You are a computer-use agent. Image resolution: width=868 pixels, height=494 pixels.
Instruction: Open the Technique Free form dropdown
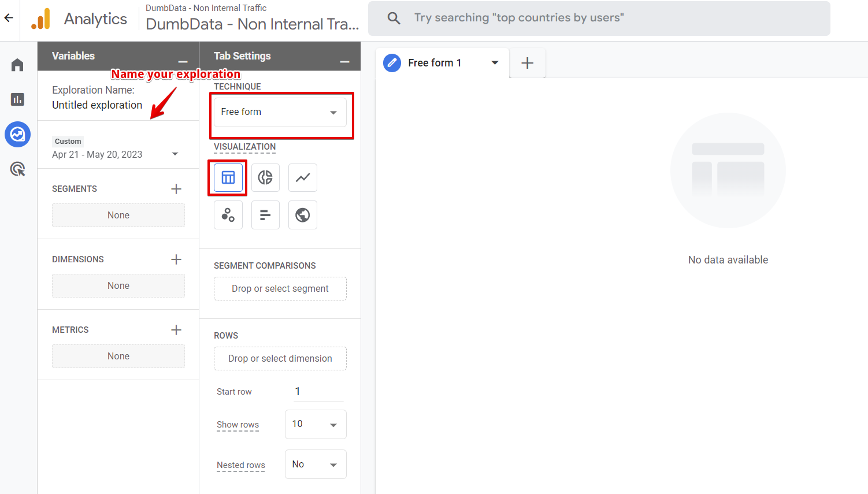point(280,112)
